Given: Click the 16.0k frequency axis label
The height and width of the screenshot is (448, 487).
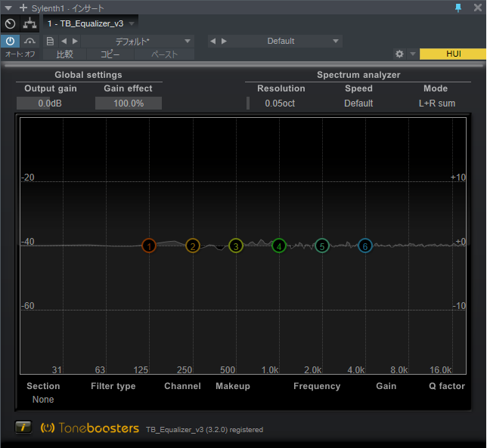Looking at the screenshot, I should coord(440,370).
